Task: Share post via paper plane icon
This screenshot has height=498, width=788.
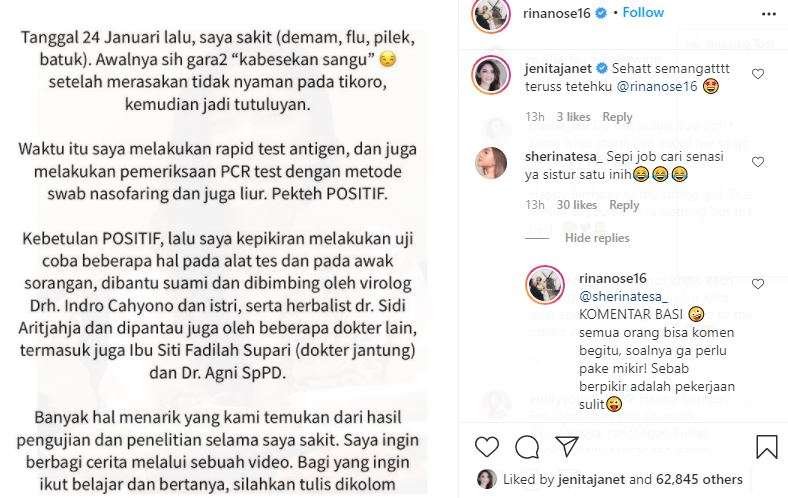Action: click(566, 446)
